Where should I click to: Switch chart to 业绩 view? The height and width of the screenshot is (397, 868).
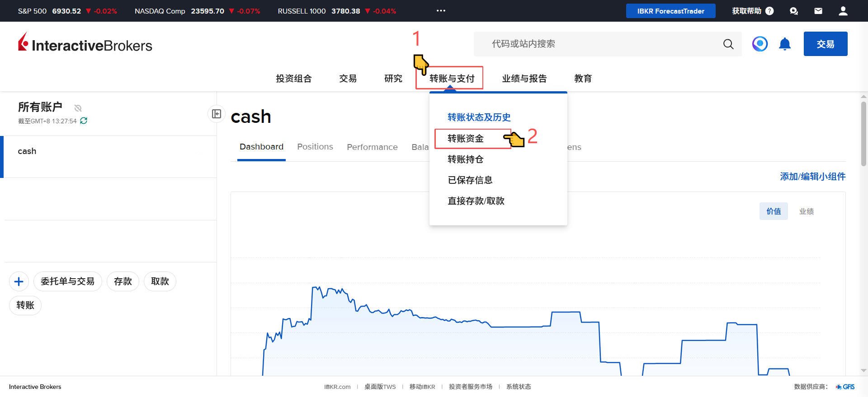pos(806,211)
